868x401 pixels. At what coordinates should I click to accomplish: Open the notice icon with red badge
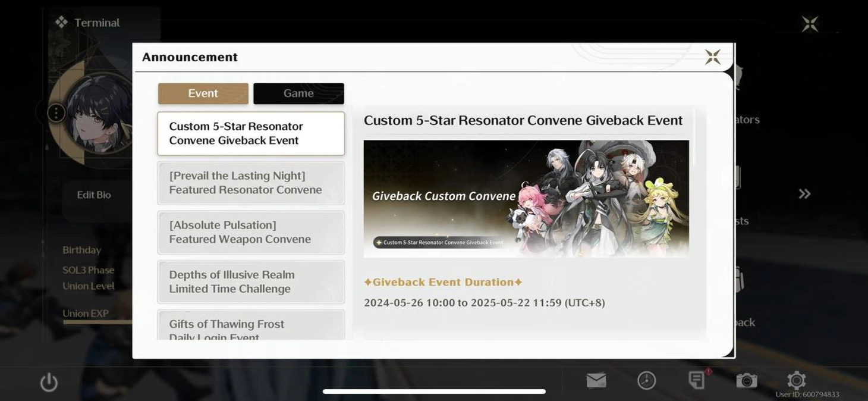[697, 380]
